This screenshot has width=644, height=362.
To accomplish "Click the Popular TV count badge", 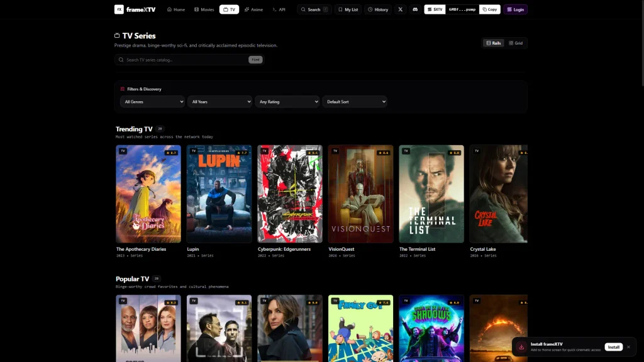I will click(157, 278).
